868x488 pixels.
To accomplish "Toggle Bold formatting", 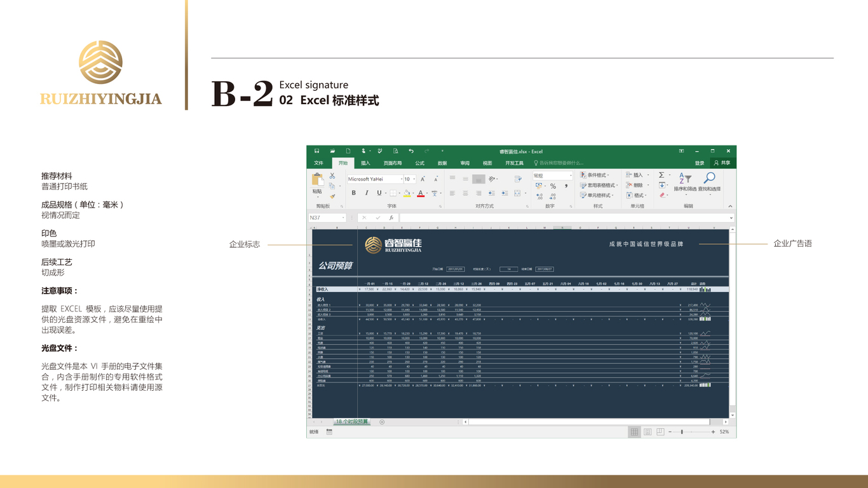I will [x=353, y=193].
